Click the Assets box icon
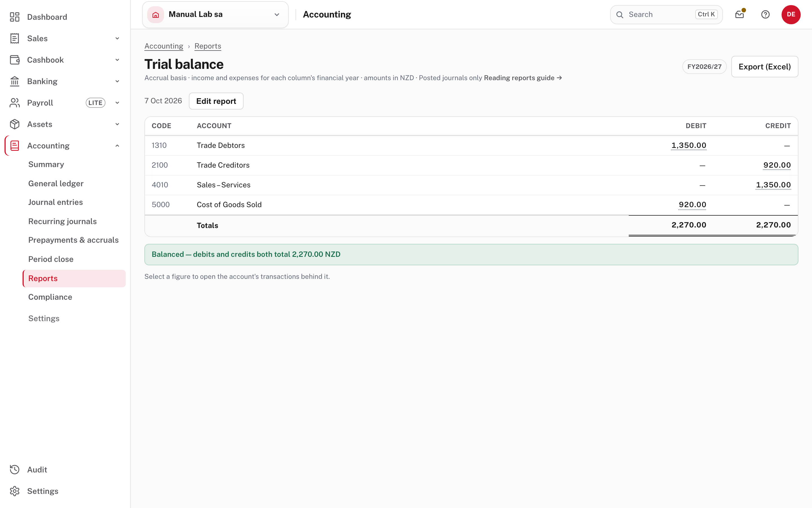The height and width of the screenshot is (508, 812). [14, 124]
